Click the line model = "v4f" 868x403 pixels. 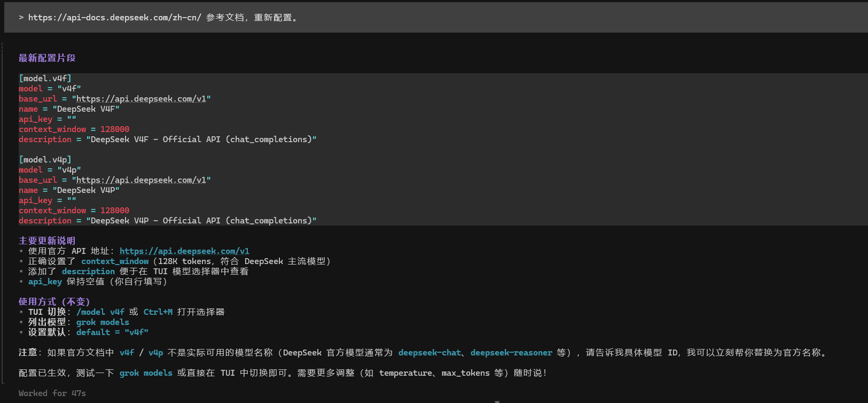coord(50,89)
